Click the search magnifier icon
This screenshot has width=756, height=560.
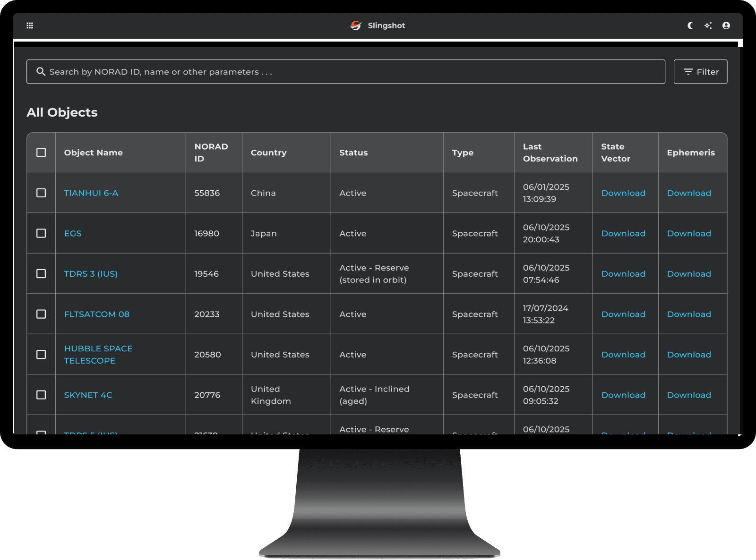tap(41, 72)
